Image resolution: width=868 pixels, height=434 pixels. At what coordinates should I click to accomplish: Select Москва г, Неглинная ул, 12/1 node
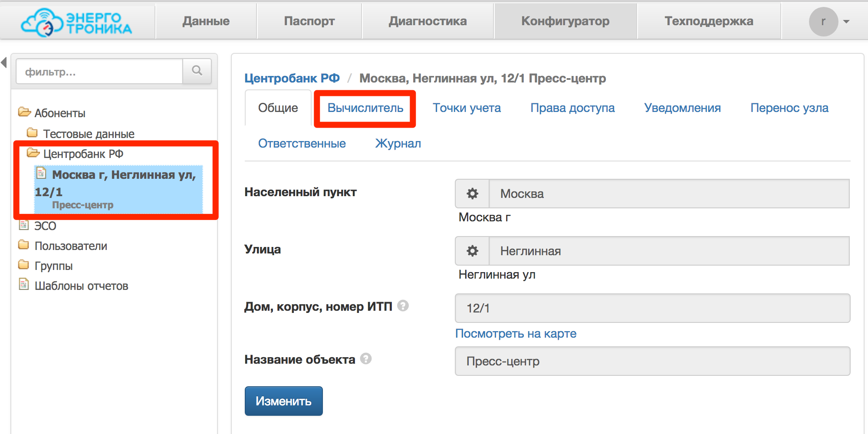118,189
